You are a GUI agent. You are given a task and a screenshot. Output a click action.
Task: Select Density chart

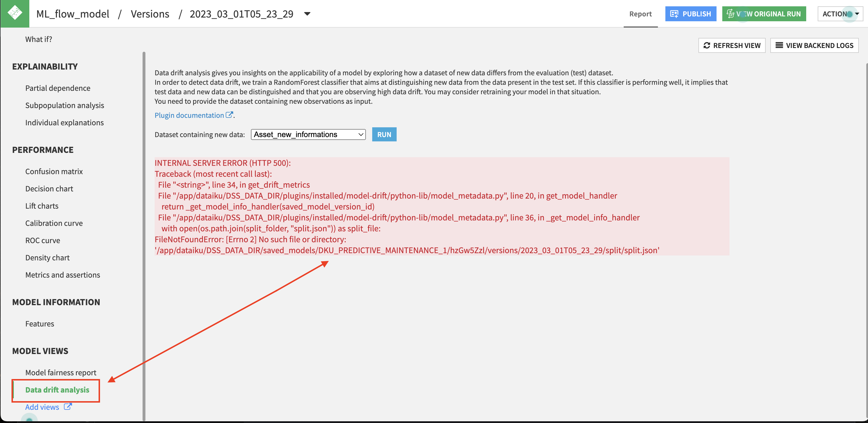(47, 258)
